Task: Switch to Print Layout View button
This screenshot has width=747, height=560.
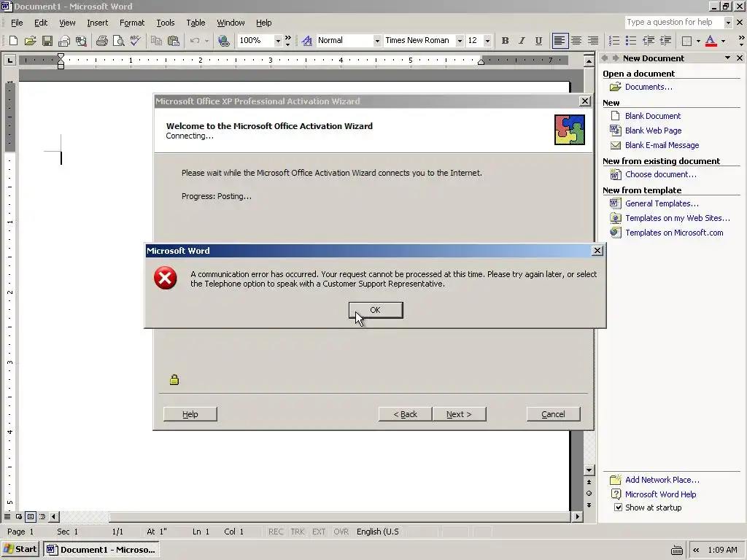Action: click(31, 516)
